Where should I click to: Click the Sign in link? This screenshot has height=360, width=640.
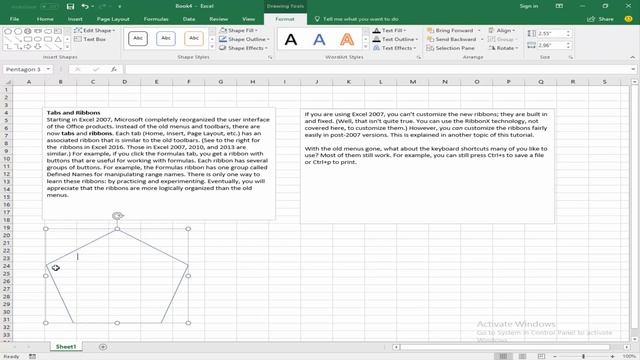coord(529,6)
